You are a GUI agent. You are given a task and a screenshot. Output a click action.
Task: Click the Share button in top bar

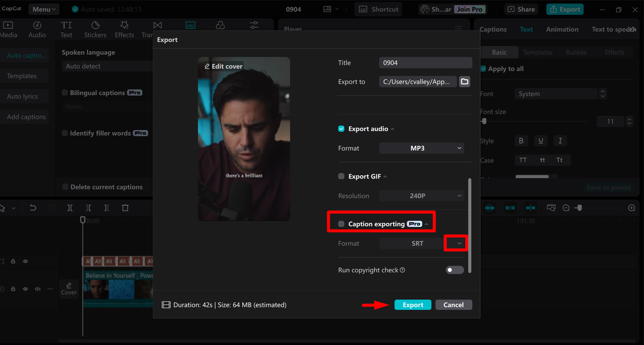point(521,9)
